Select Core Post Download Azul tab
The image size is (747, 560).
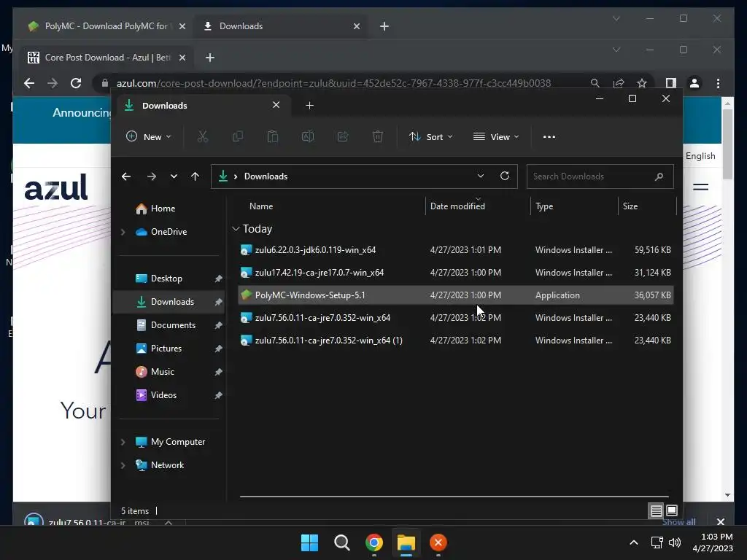tap(106, 58)
